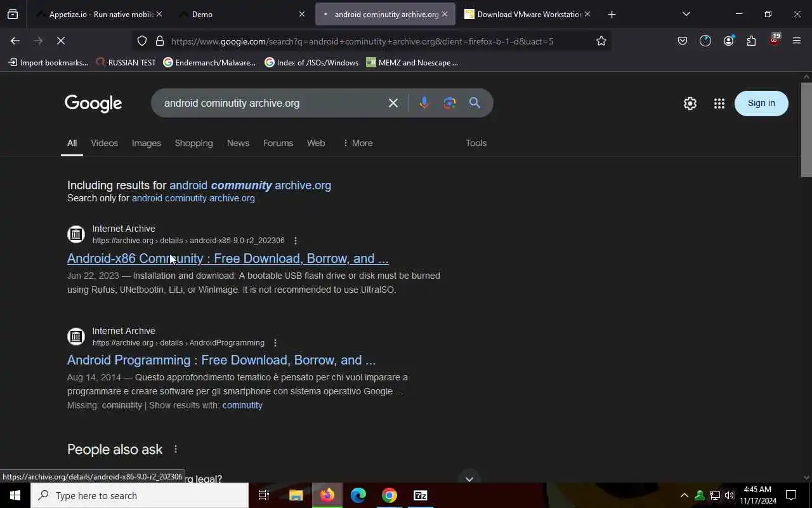Select the Shopping search filter
Screen dimensions: 812x508
point(193,143)
